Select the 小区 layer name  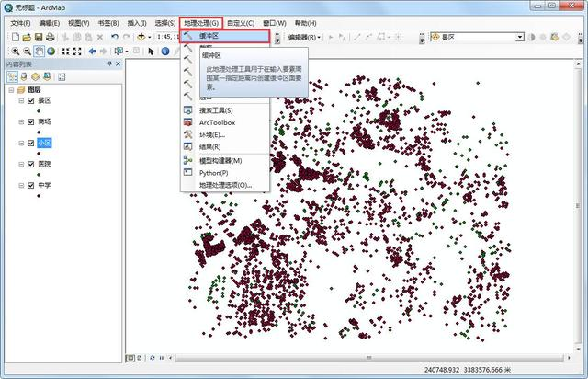point(44,143)
